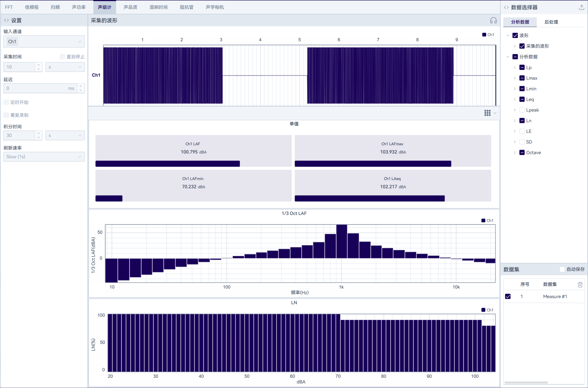Click the trash icon in dataset table
Screen dimensions: 588x388
(x=580, y=284)
